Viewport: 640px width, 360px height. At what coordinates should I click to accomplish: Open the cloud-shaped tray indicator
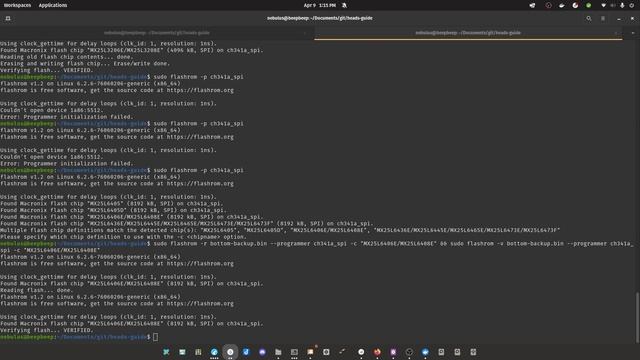pos(562,5)
